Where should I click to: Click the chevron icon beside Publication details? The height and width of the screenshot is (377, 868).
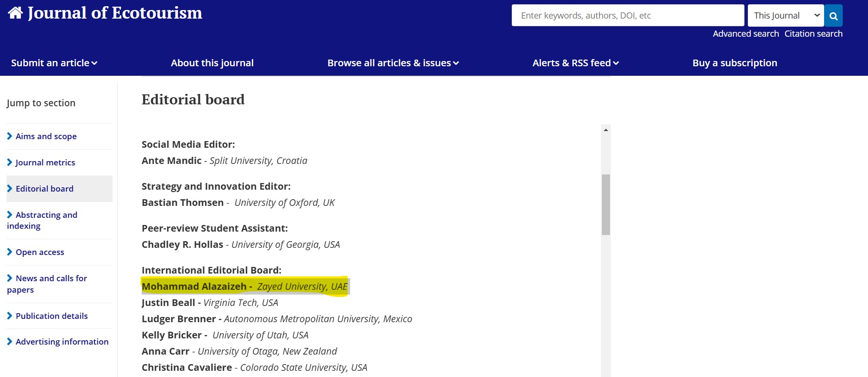click(x=10, y=316)
